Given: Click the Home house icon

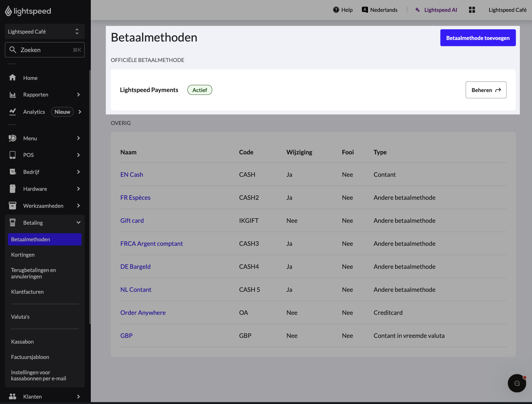Looking at the screenshot, I should coord(12,78).
